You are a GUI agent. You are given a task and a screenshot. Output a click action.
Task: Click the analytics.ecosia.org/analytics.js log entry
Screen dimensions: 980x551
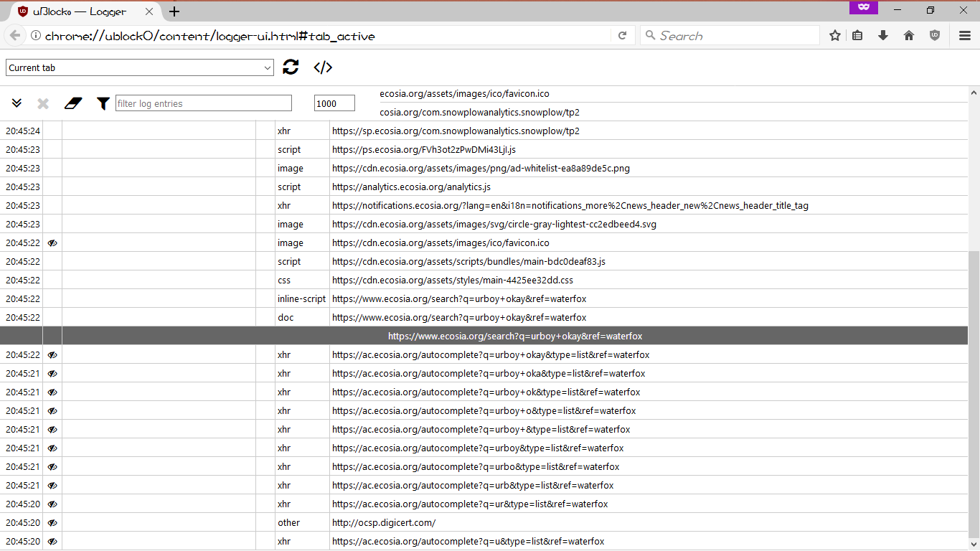click(411, 187)
